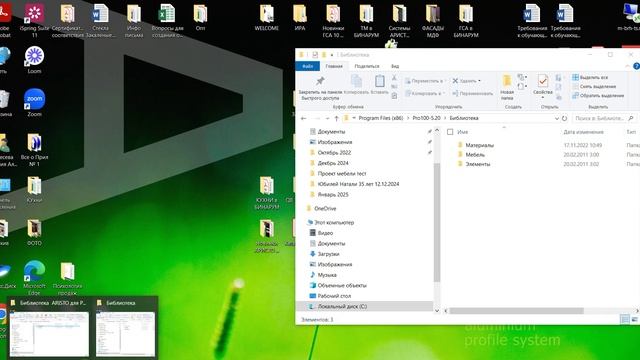Tick the select-all checkbox beside Имя
Viewport: 640px width, 360px height.
(450, 132)
